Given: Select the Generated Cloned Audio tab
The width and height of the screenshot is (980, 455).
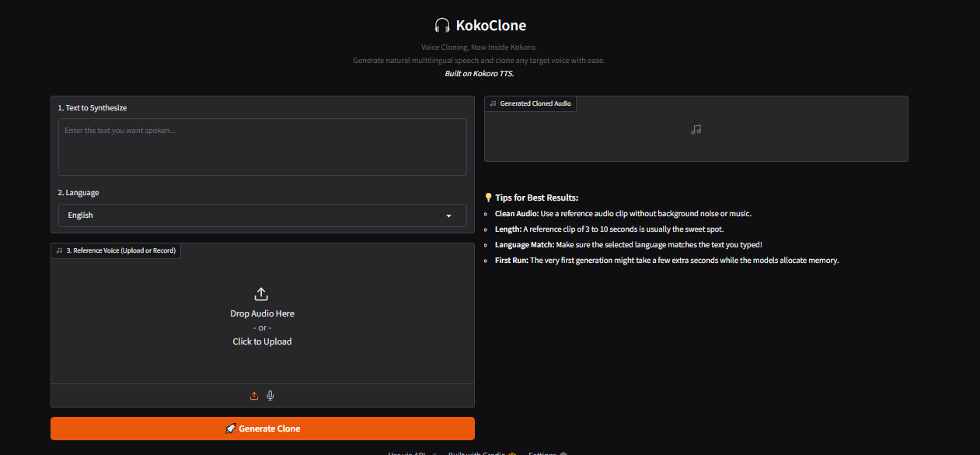Looking at the screenshot, I should 530,103.
